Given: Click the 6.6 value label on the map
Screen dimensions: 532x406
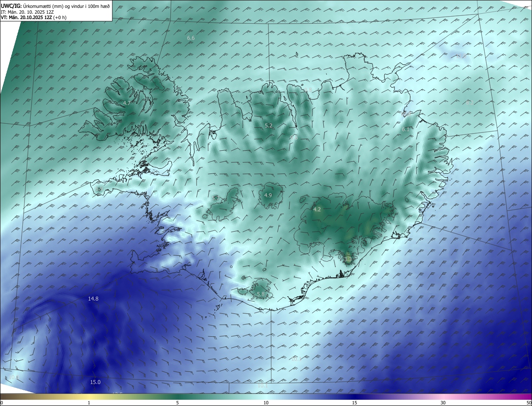Looking at the screenshot, I should pos(191,38).
